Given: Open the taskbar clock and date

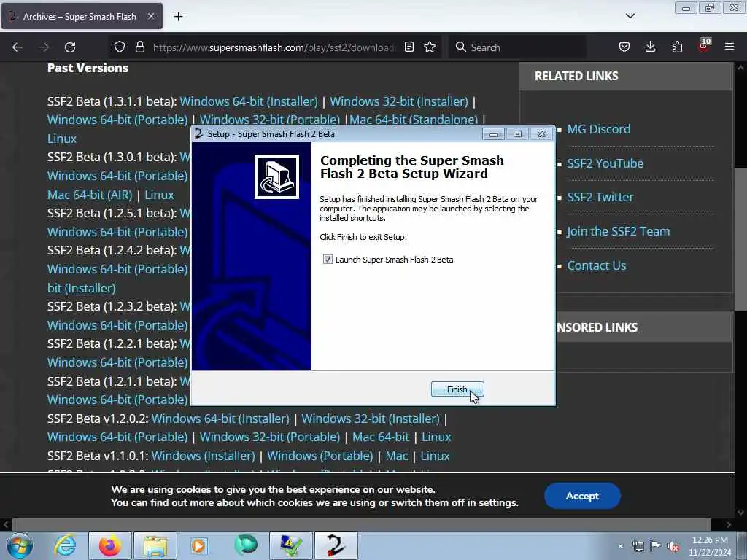Looking at the screenshot, I should (x=710, y=546).
